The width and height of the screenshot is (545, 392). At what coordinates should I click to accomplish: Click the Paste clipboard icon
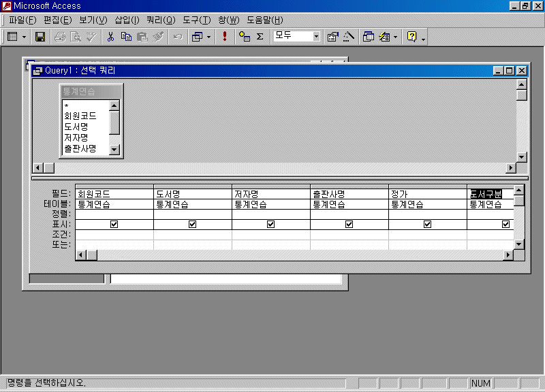(142, 37)
